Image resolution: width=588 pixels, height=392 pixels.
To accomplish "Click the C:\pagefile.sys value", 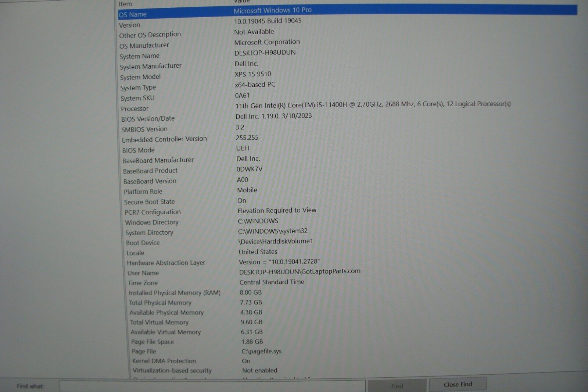I will pyautogui.click(x=261, y=351).
